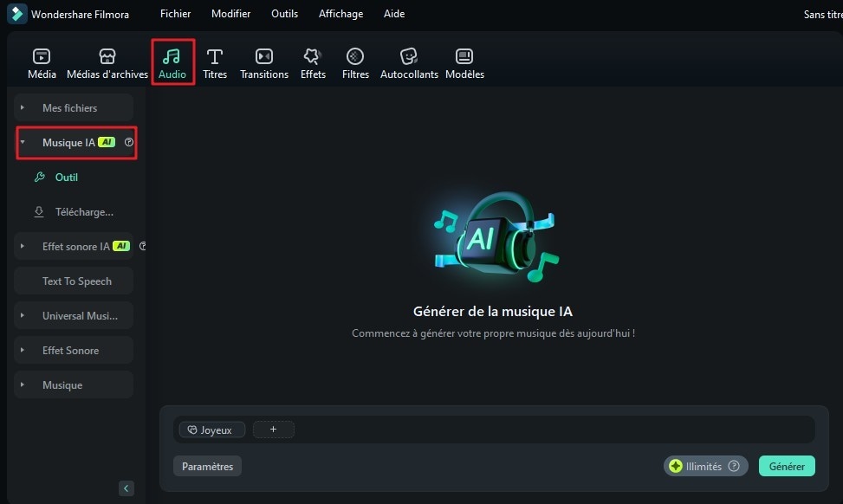Open the Autocollants tab

[409, 63]
